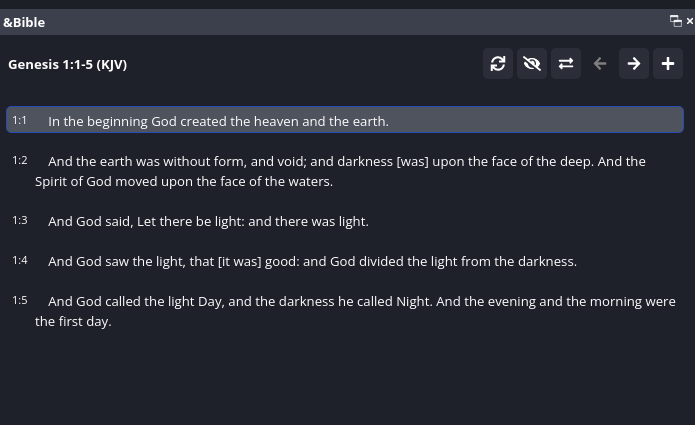
Task: Click the &Bible panel title
Action: [24, 22]
